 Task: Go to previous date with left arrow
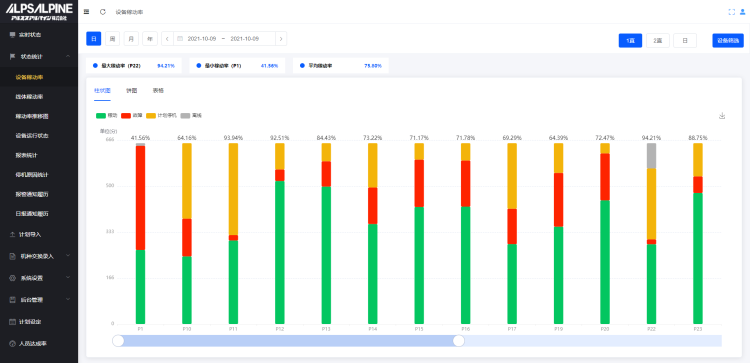[x=167, y=39]
